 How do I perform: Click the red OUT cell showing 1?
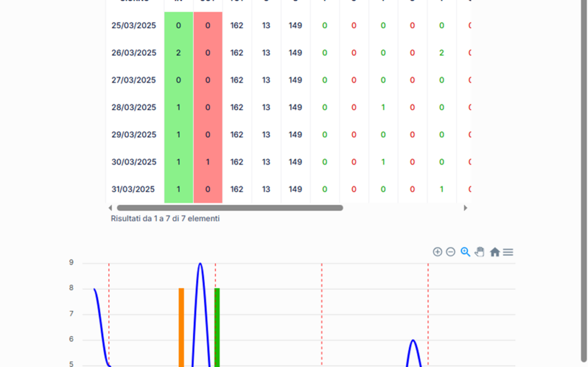click(x=208, y=162)
